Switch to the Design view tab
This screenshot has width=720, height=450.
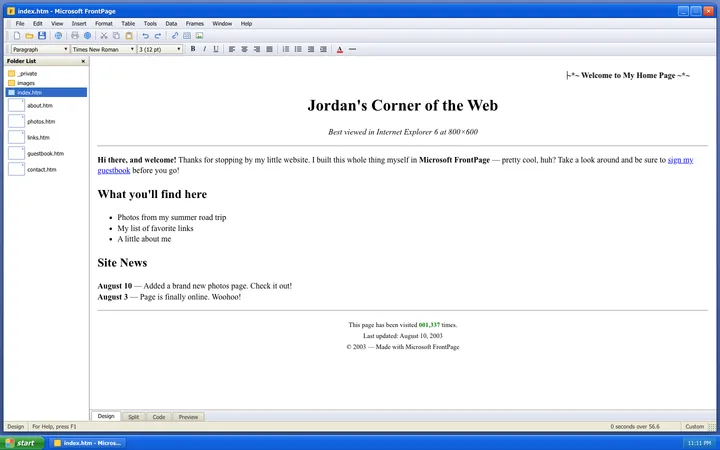[106, 416]
